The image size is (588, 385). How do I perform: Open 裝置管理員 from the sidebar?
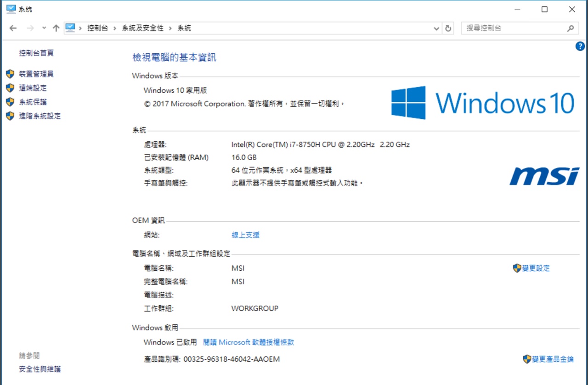pos(36,74)
